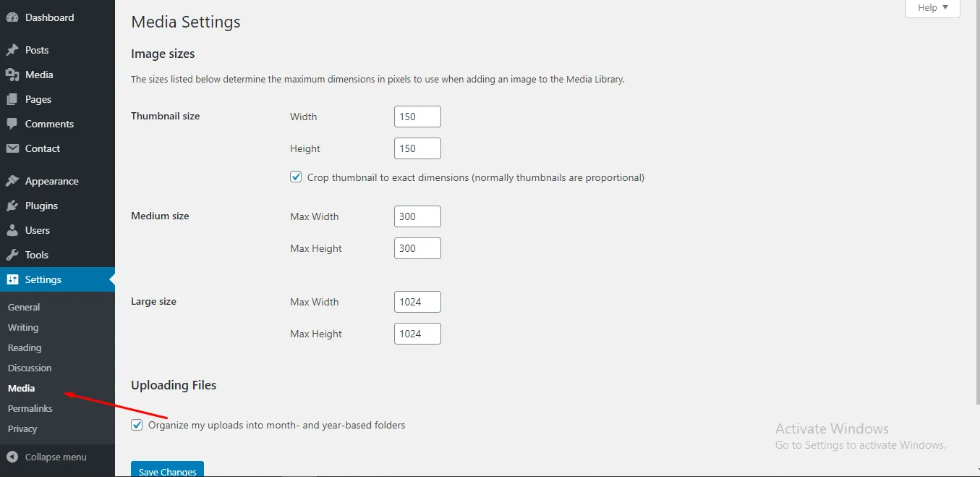Screen dimensions: 980x477
Task: Click the Pages icon in sidebar
Action: [12, 99]
